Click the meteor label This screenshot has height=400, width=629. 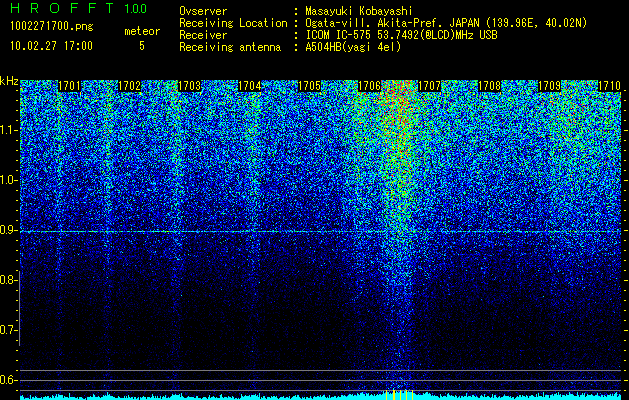pos(142,31)
